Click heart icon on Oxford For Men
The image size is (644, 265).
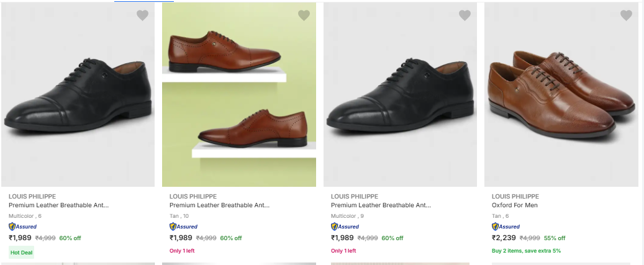(x=626, y=16)
